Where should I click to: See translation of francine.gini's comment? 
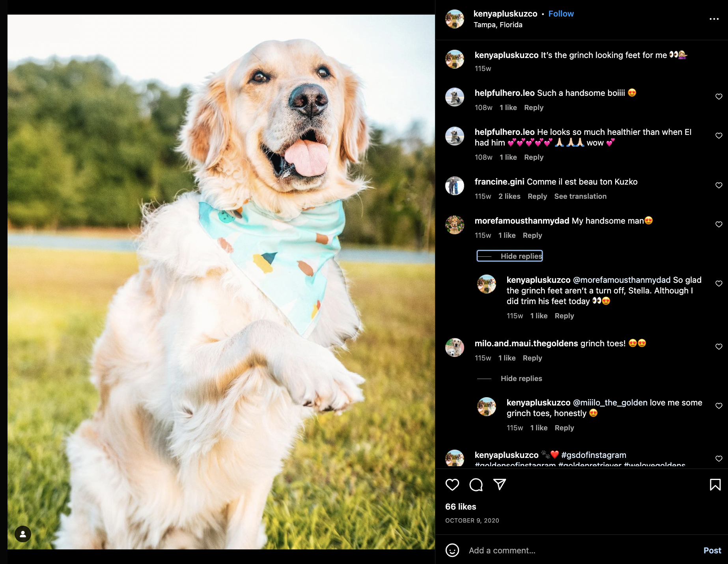coord(580,196)
